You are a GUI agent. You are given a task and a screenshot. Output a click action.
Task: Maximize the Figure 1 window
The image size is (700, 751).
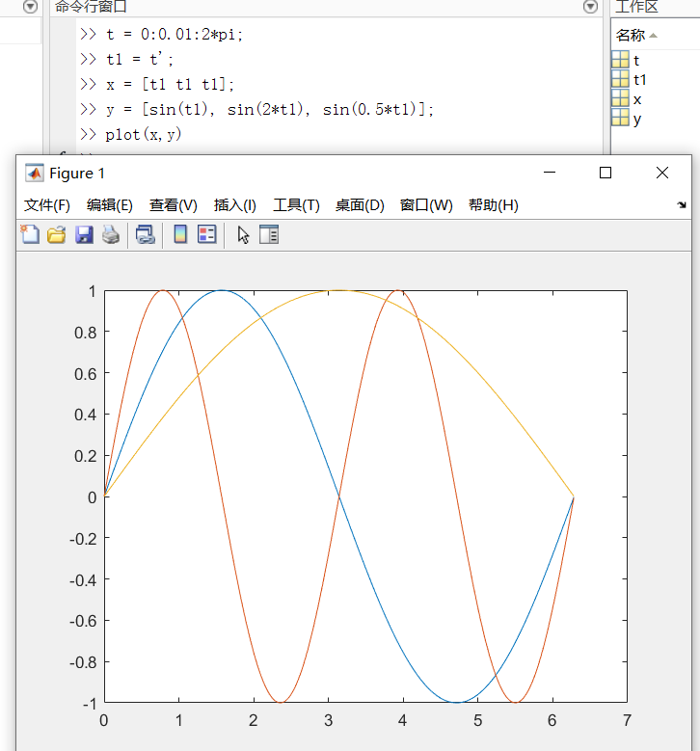point(606,173)
